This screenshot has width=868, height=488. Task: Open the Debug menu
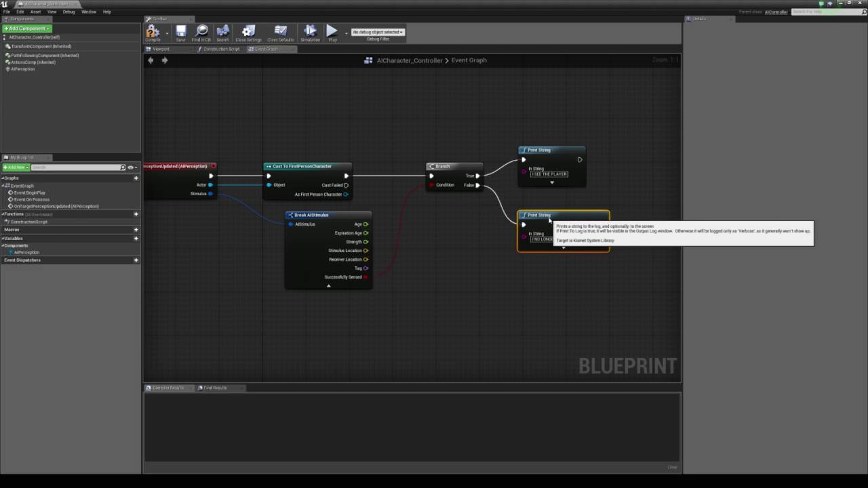68,12
